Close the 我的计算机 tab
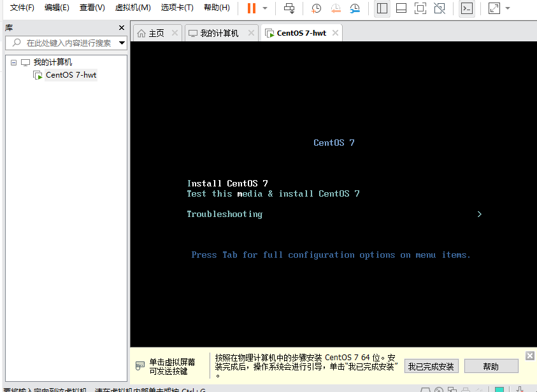This screenshot has height=392, width=537. [x=251, y=33]
